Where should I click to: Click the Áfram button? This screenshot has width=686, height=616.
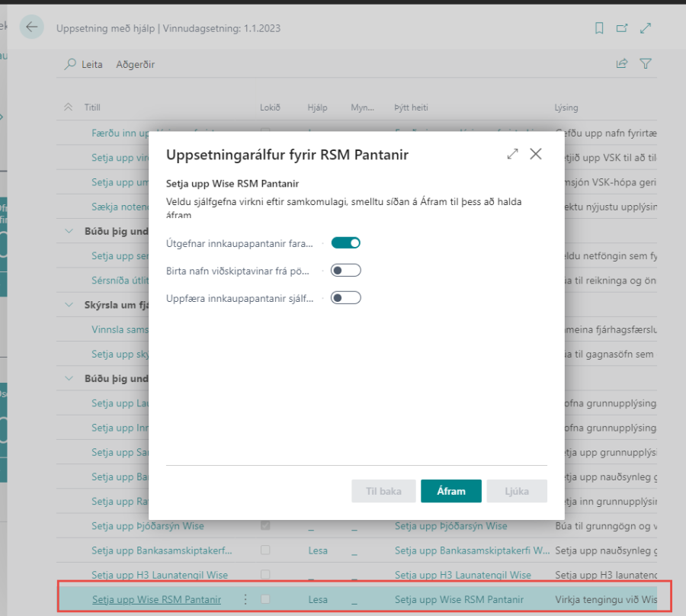[x=450, y=491]
